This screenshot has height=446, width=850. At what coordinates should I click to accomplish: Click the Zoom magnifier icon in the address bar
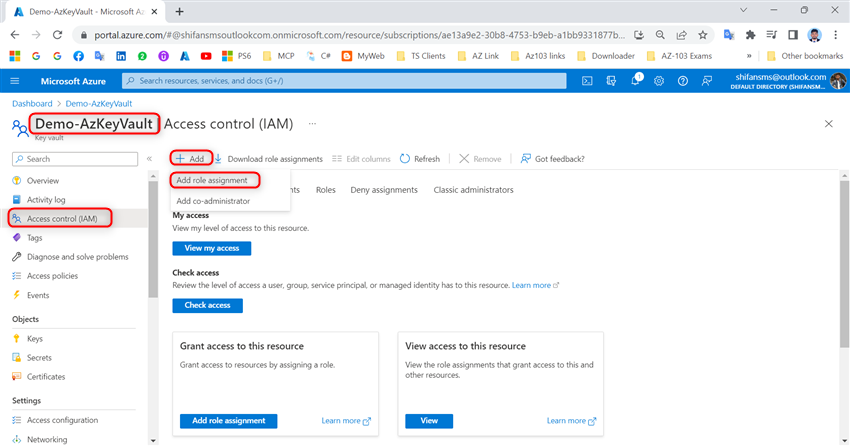pyautogui.click(x=660, y=35)
